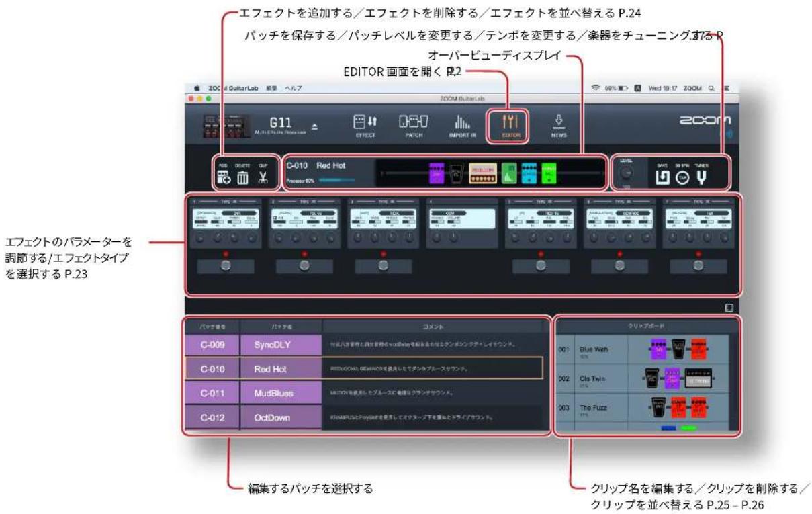Select patch number C-009

coord(212,345)
